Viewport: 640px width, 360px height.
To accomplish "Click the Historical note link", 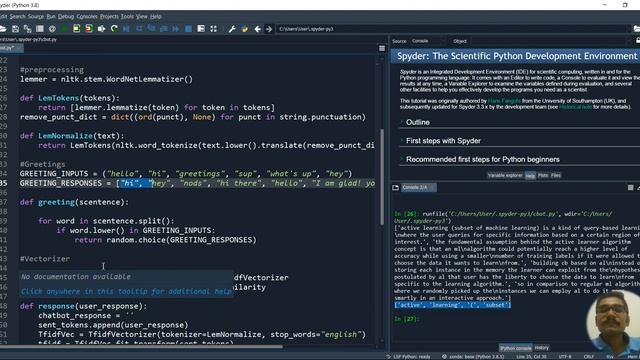I will point(575,107).
